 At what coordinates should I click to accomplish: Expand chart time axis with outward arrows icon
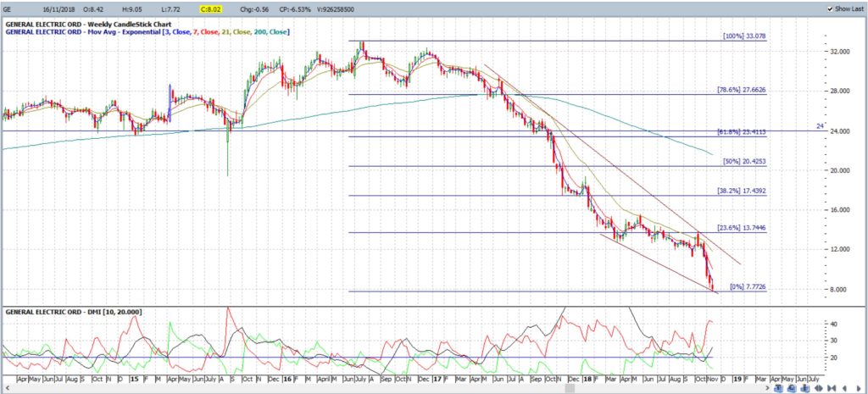point(819,388)
